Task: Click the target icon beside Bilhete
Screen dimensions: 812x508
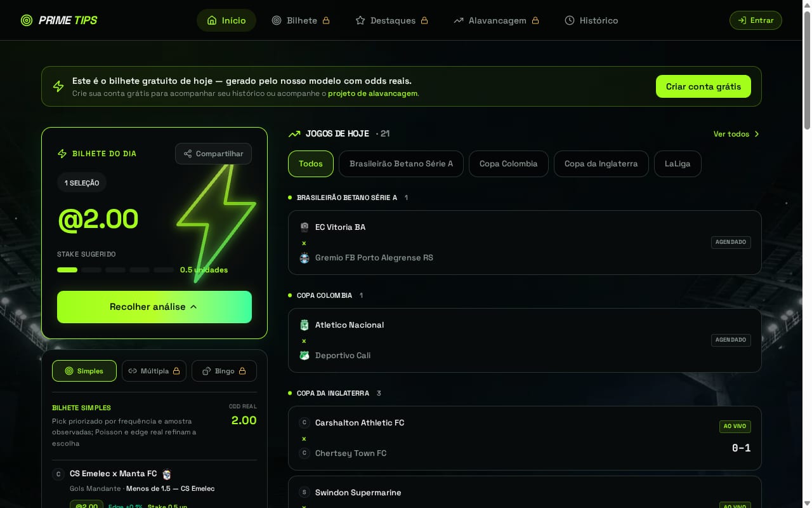Action: 277,20
